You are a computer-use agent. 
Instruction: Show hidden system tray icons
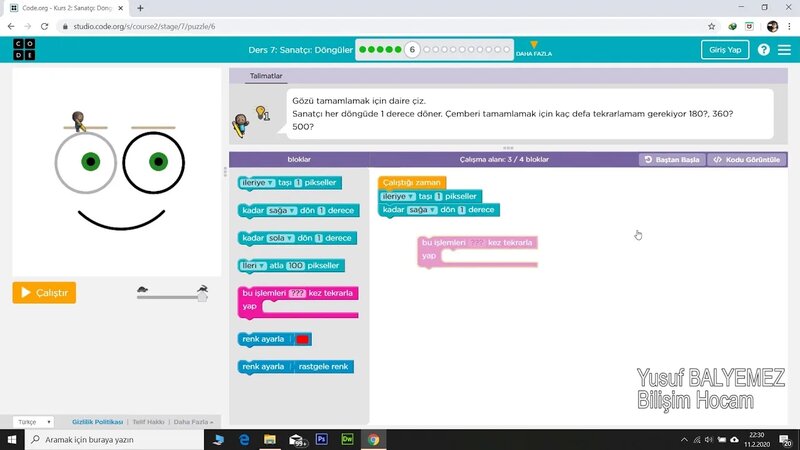684,439
